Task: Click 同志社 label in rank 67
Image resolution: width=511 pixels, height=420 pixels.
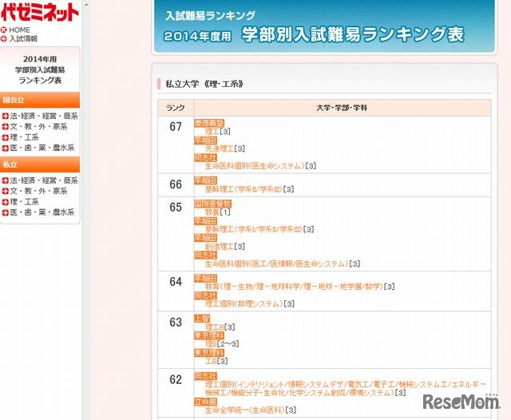Action: 205,157
